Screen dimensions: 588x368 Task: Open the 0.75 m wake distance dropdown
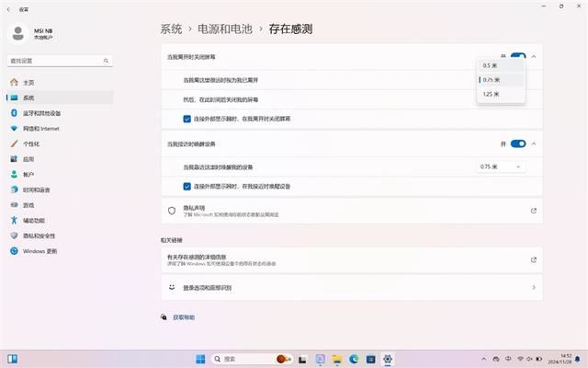coord(501,167)
